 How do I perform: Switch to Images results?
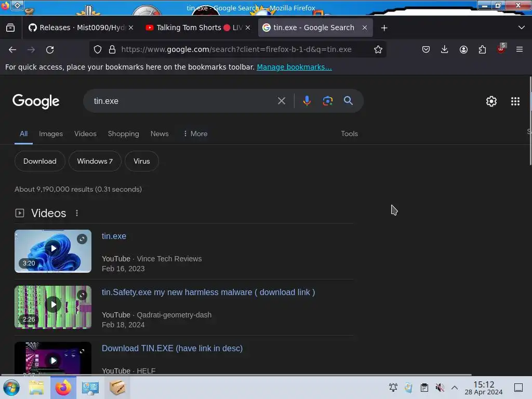[51, 134]
